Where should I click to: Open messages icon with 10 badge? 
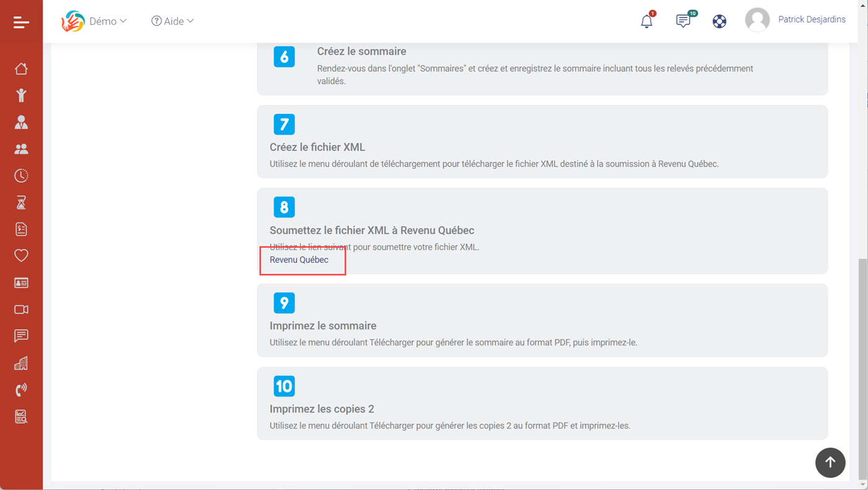pos(683,21)
